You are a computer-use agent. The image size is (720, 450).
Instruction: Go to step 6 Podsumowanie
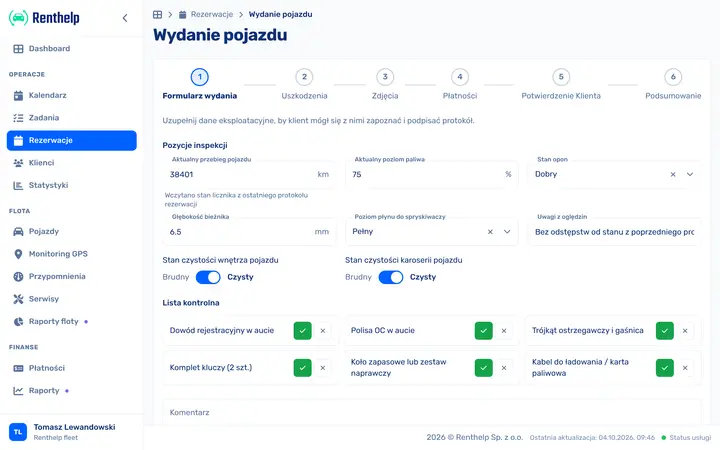tap(673, 84)
